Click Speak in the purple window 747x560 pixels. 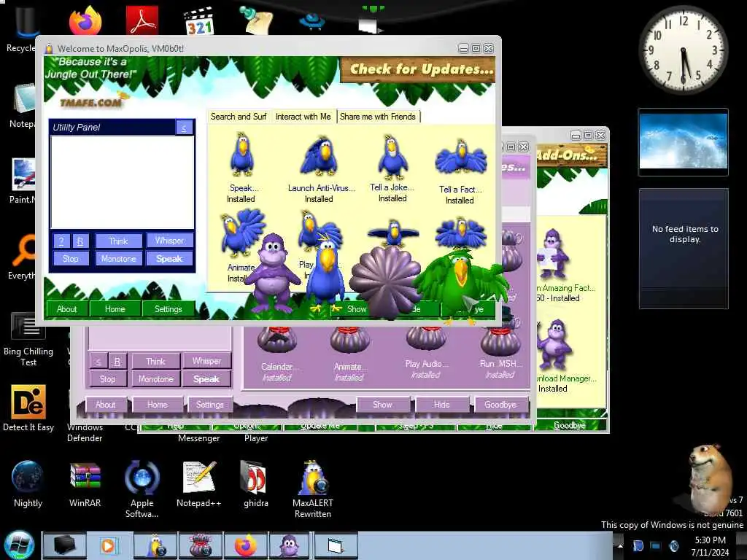click(x=206, y=379)
